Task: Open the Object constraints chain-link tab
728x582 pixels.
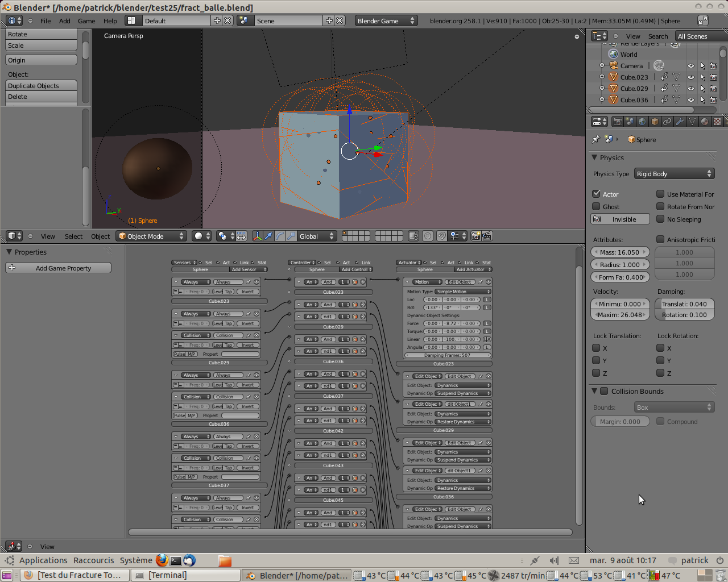Action: (667, 121)
